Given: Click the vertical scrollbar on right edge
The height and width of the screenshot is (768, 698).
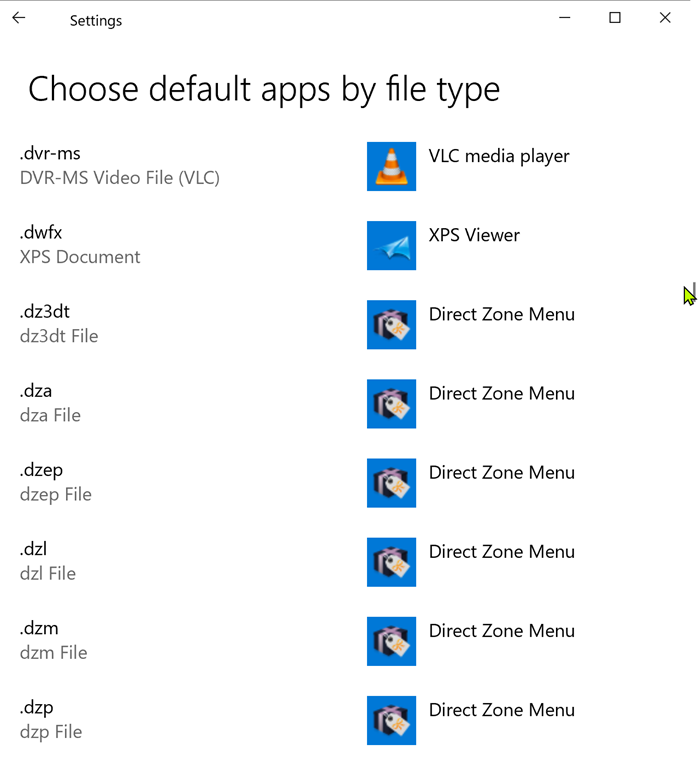Looking at the screenshot, I should point(693,292).
